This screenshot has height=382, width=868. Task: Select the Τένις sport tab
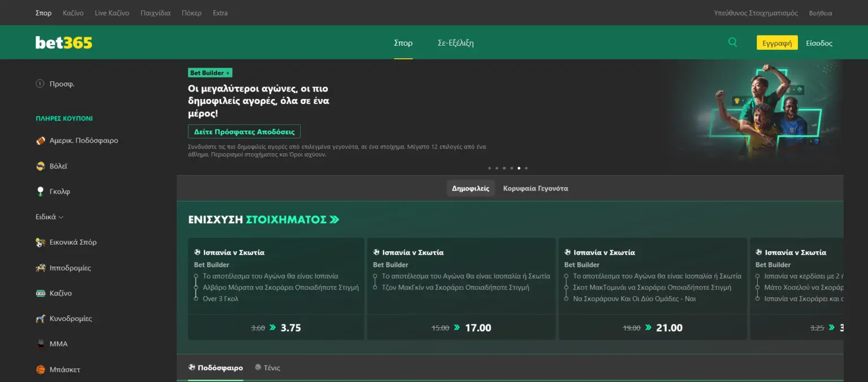(x=267, y=368)
